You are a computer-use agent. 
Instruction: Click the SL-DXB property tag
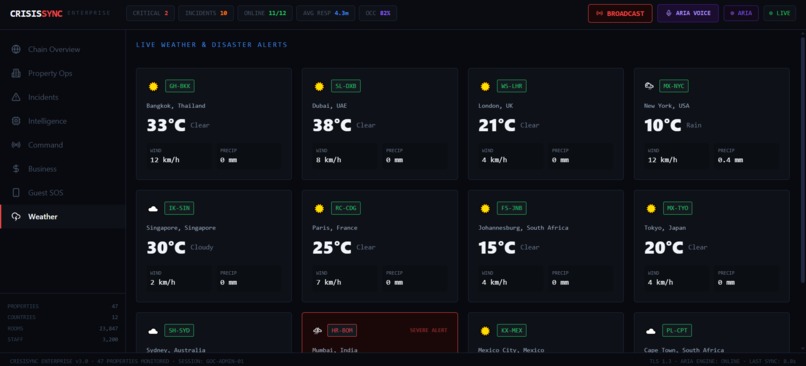coord(346,86)
